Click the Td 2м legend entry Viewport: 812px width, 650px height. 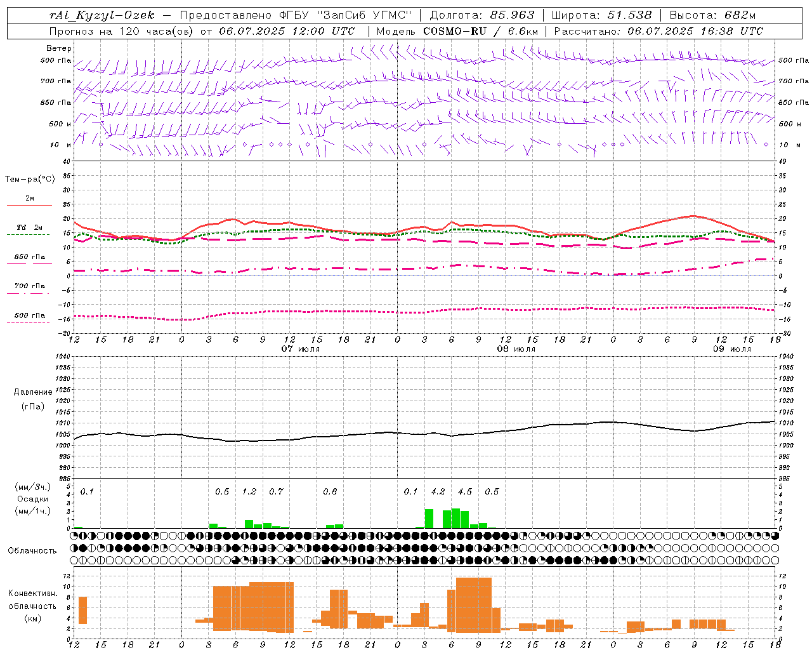pyautogui.click(x=30, y=227)
